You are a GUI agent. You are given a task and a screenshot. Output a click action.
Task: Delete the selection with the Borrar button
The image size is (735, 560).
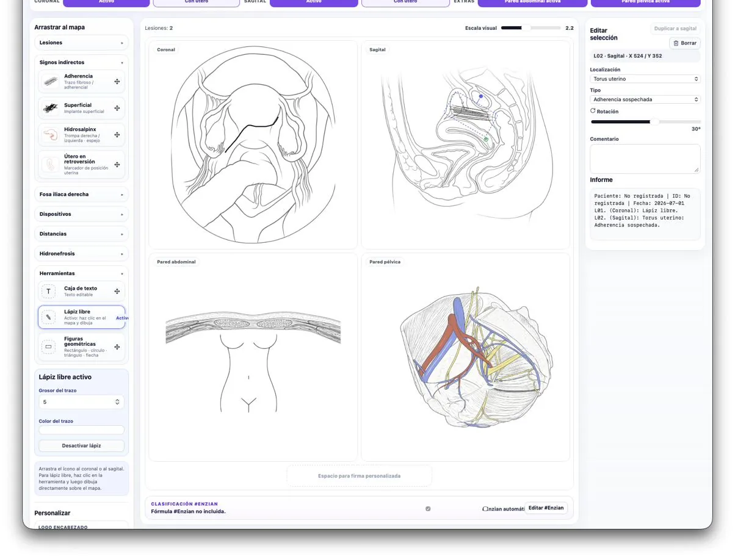point(684,43)
